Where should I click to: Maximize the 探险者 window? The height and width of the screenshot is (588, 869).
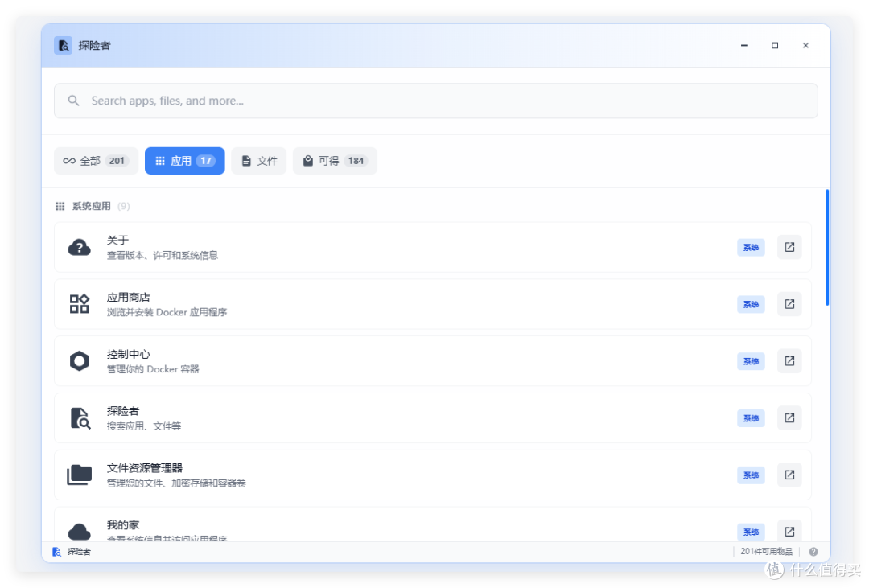(775, 45)
